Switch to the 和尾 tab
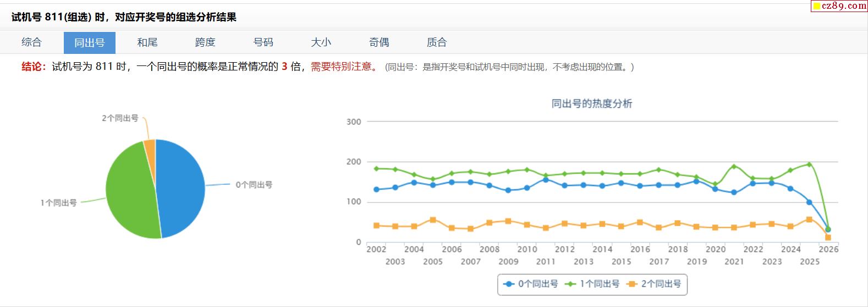 (x=147, y=42)
